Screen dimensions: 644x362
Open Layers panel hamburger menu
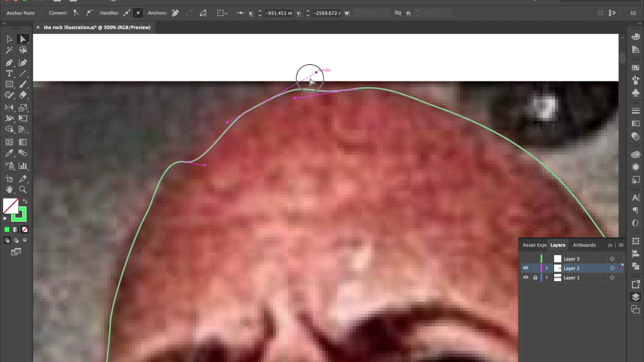point(621,245)
